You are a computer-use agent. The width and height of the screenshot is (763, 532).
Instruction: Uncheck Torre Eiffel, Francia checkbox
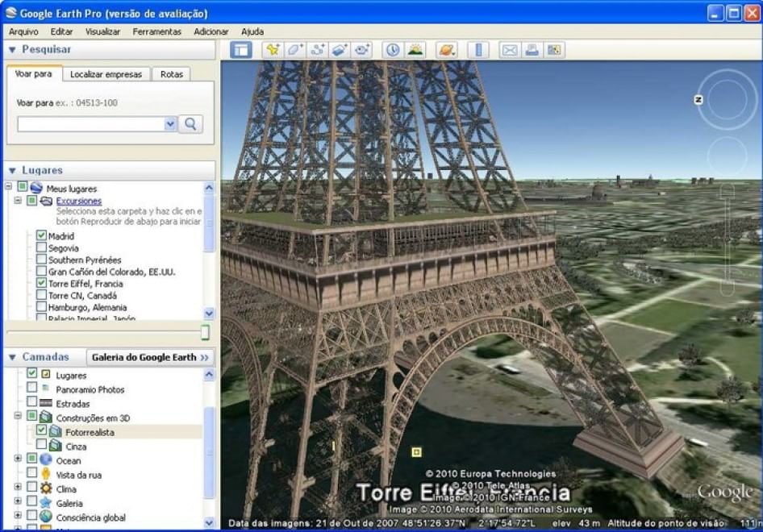pos(41,283)
